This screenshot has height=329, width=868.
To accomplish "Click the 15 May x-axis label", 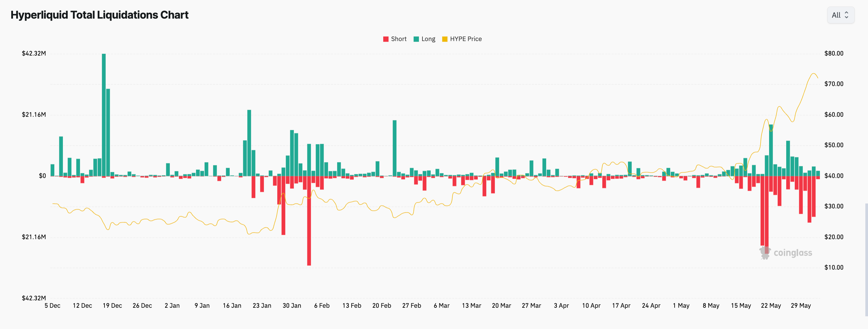I will coord(741,306).
